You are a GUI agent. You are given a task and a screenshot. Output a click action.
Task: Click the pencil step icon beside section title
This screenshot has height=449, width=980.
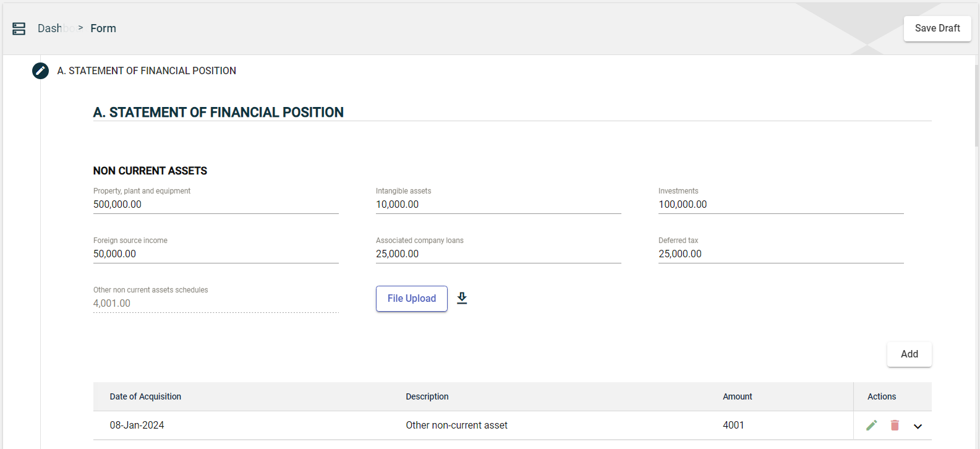pos(40,71)
